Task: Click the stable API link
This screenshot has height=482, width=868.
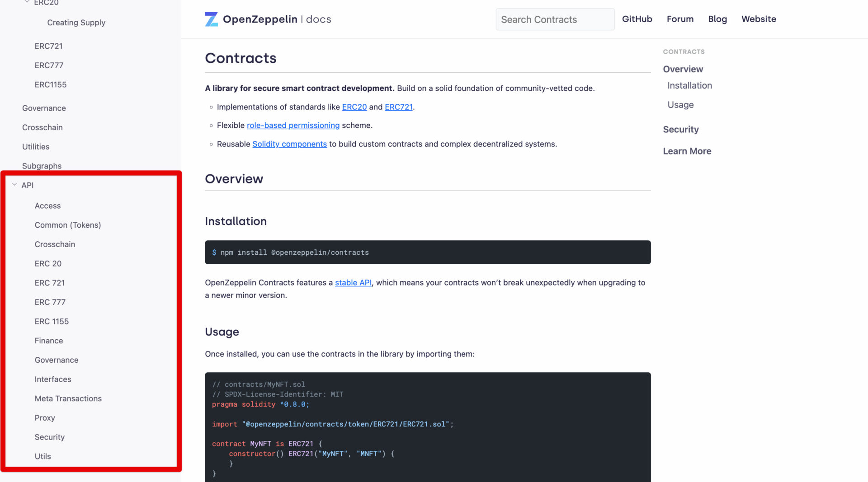Action: [353, 283]
